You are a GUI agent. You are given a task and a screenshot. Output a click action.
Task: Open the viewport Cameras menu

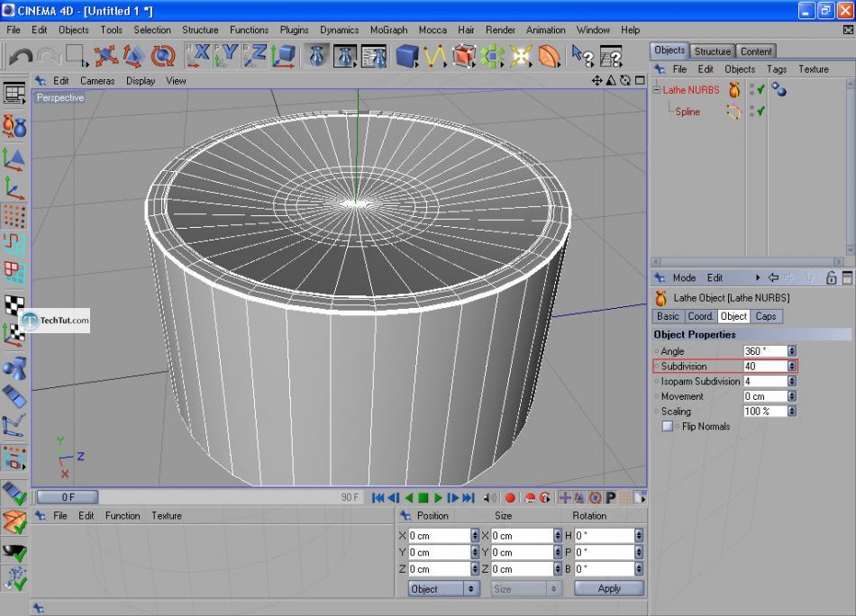[x=97, y=81]
